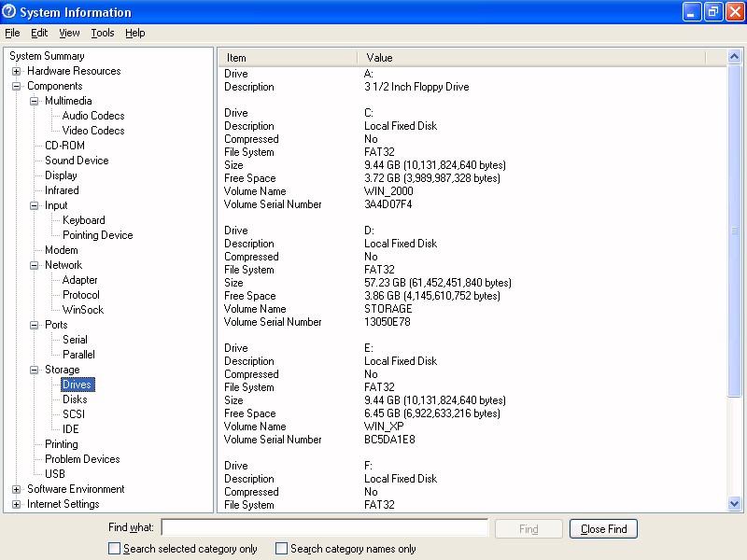The image size is (747, 560).
Task: Collapse the Multimedia branch
Action: 35,101
